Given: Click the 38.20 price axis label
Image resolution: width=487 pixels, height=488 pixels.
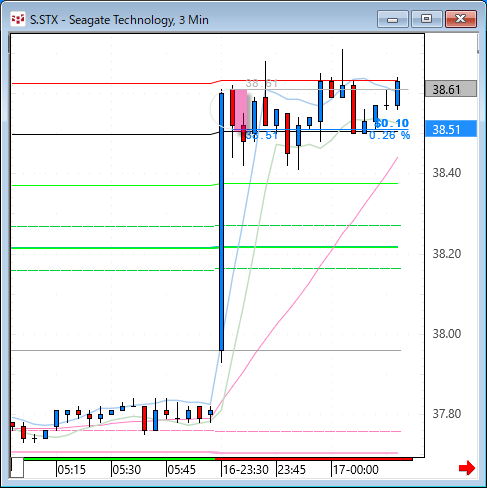Looking at the screenshot, I should pyautogui.click(x=447, y=254).
